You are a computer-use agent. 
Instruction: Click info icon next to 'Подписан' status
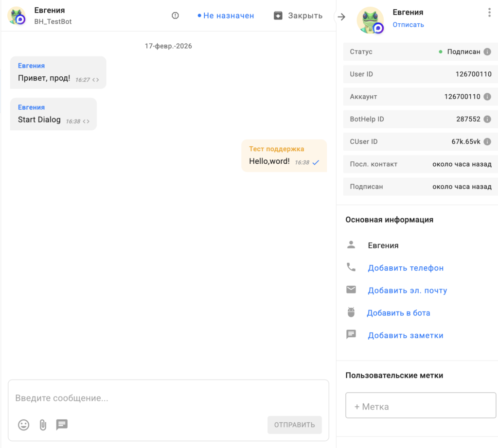[x=487, y=52]
